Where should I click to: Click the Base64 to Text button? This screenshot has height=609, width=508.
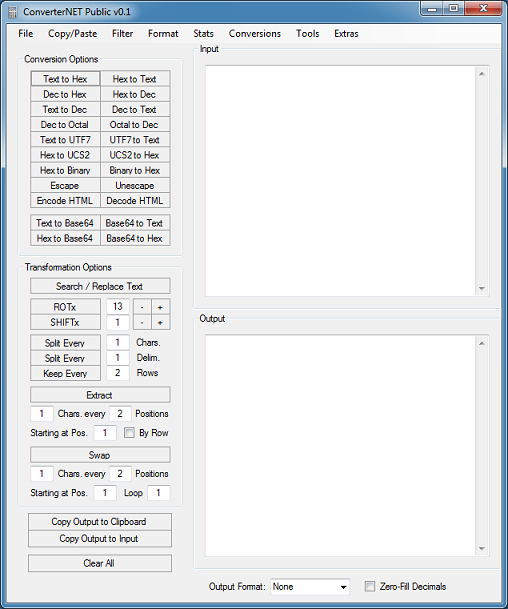click(x=135, y=223)
